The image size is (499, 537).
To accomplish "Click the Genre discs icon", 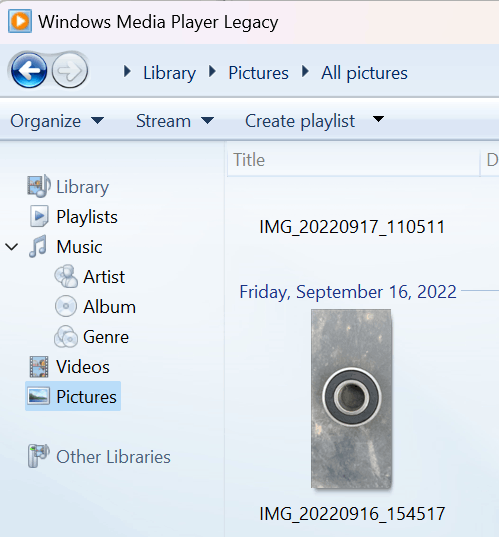I will click(65, 336).
